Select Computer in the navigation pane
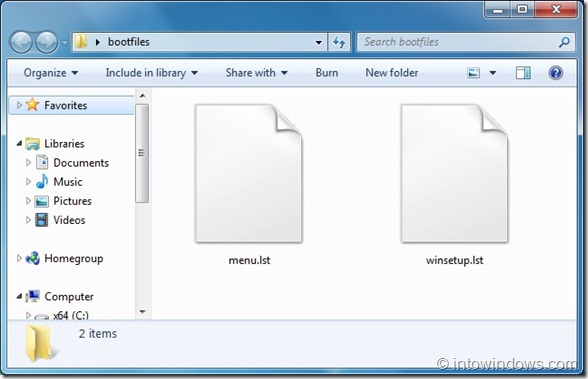Viewport: 588px width, 379px height. click(x=69, y=297)
